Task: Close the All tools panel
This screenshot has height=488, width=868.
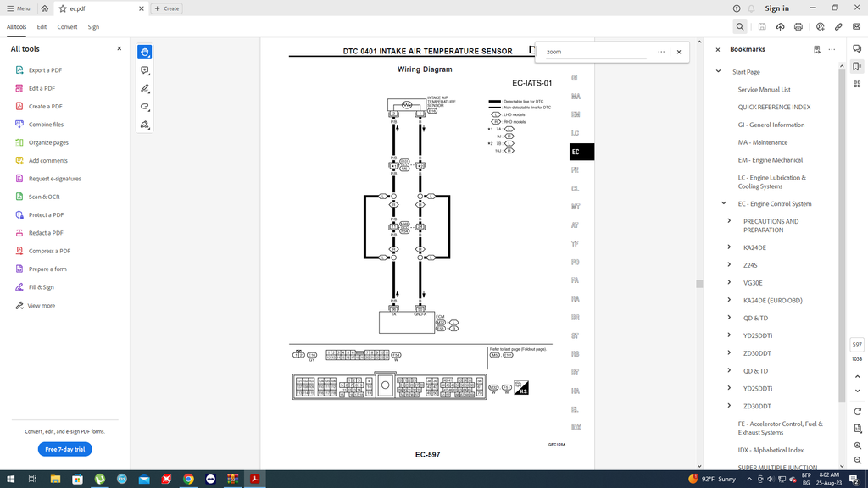Action: point(119,48)
